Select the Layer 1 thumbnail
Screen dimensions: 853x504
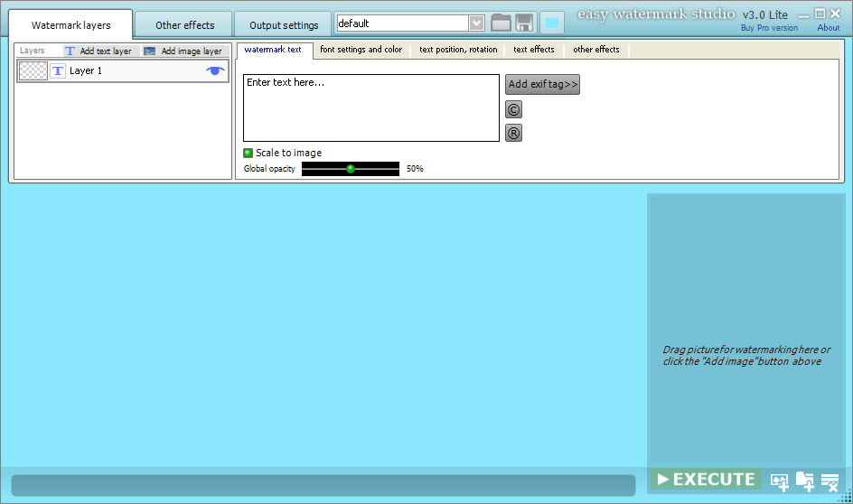(33, 70)
